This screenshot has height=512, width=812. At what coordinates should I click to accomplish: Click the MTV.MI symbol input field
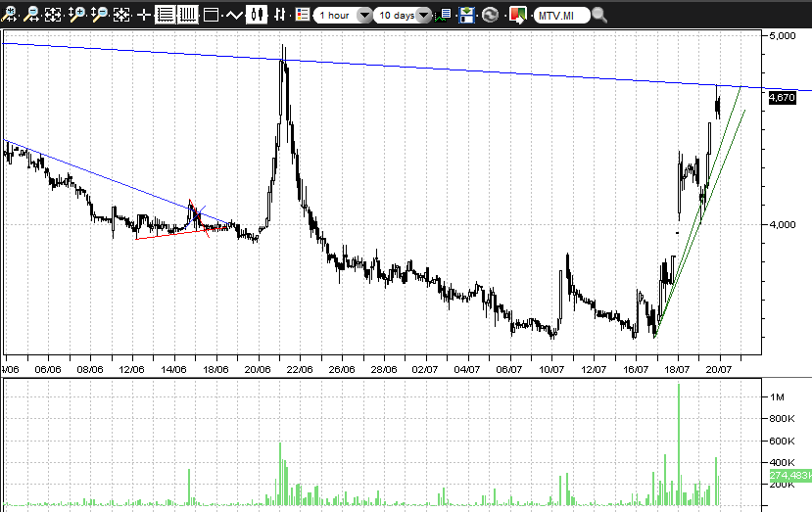[x=562, y=15]
